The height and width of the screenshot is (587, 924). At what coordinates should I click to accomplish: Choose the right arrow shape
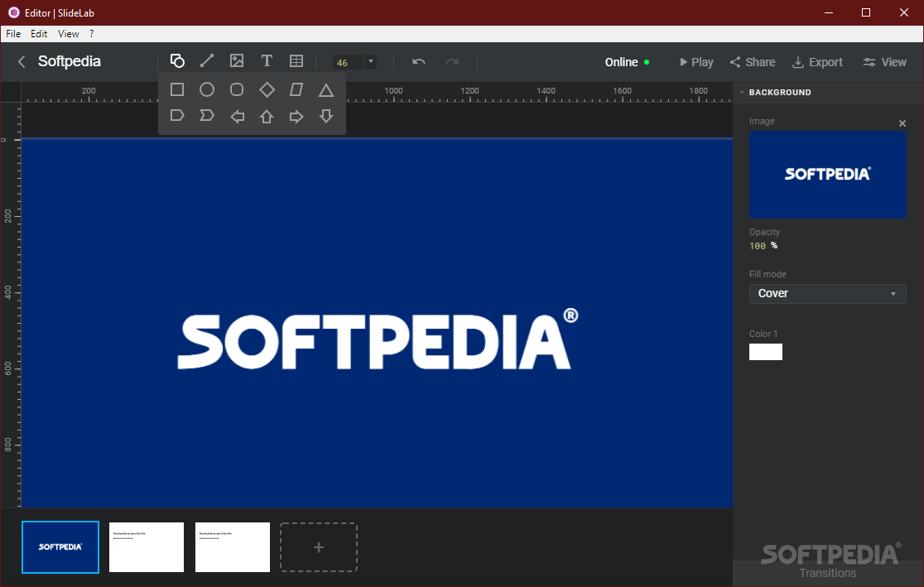click(x=296, y=117)
